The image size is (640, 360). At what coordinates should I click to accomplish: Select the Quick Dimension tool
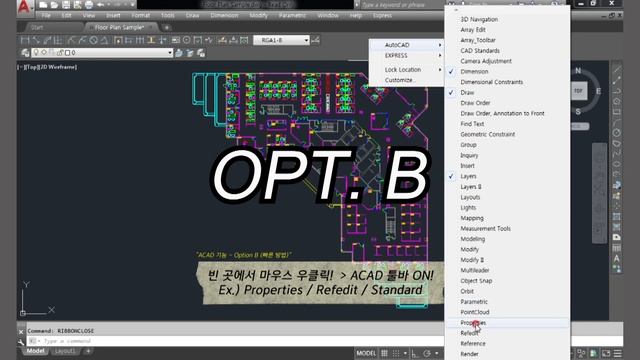[118, 40]
